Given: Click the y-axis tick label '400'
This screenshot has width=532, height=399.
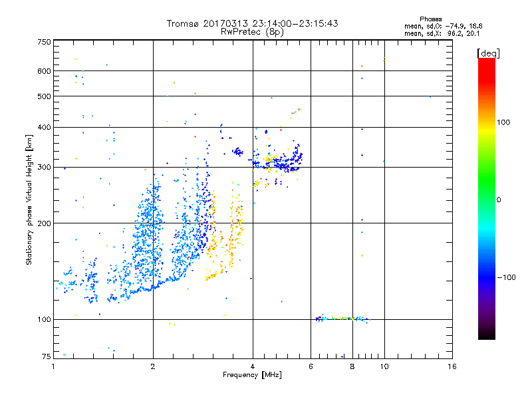Looking at the screenshot, I should tap(44, 127).
